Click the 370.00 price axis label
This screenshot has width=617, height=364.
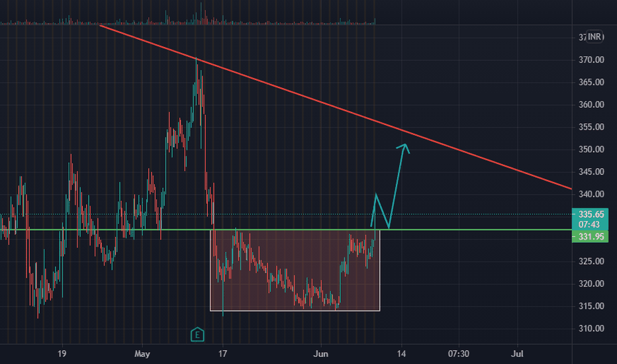pos(591,60)
